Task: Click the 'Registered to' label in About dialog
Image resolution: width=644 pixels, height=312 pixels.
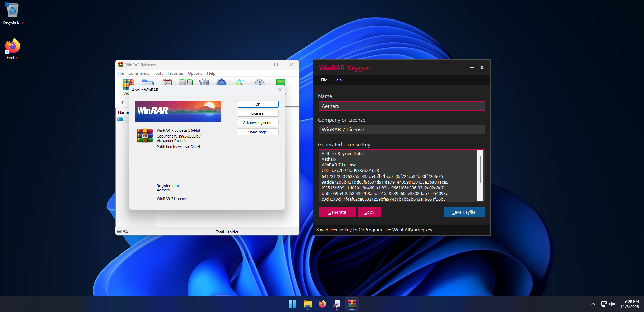Action: pyautogui.click(x=168, y=186)
